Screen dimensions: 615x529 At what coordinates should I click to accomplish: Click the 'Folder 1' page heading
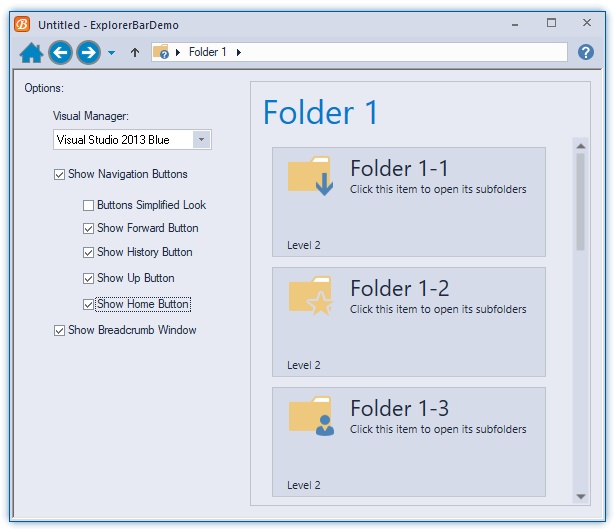(x=320, y=113)
